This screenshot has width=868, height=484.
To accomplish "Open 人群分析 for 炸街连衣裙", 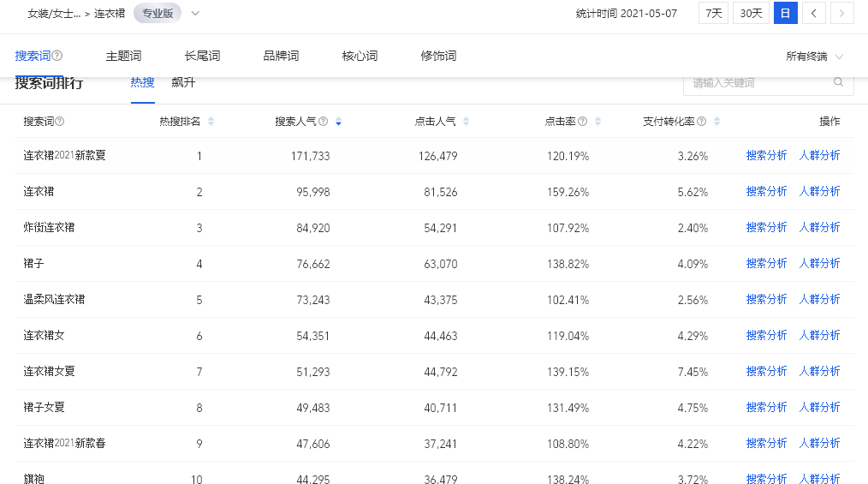I will (x=820, y=228).
